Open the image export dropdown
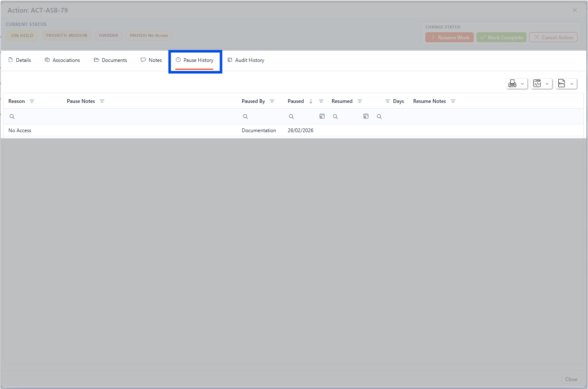The height and width of the screenshot is (389, 588). point(566,84)
